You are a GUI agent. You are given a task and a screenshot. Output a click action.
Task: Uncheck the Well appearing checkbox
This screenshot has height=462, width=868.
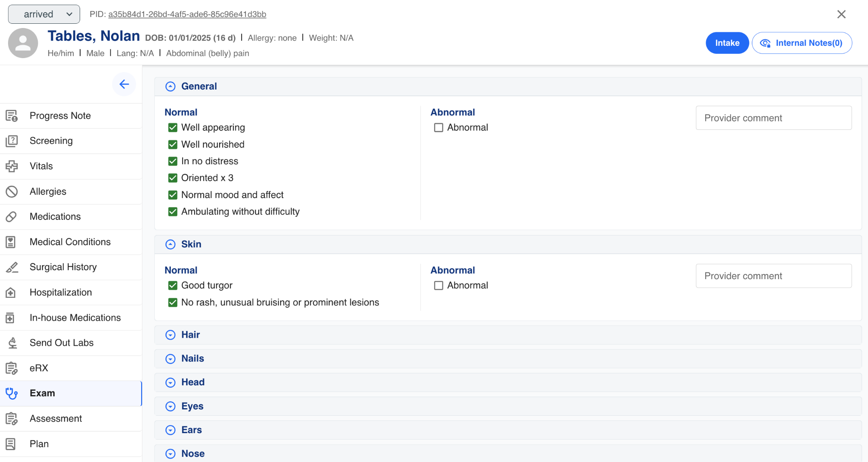[x=172, y=128]
